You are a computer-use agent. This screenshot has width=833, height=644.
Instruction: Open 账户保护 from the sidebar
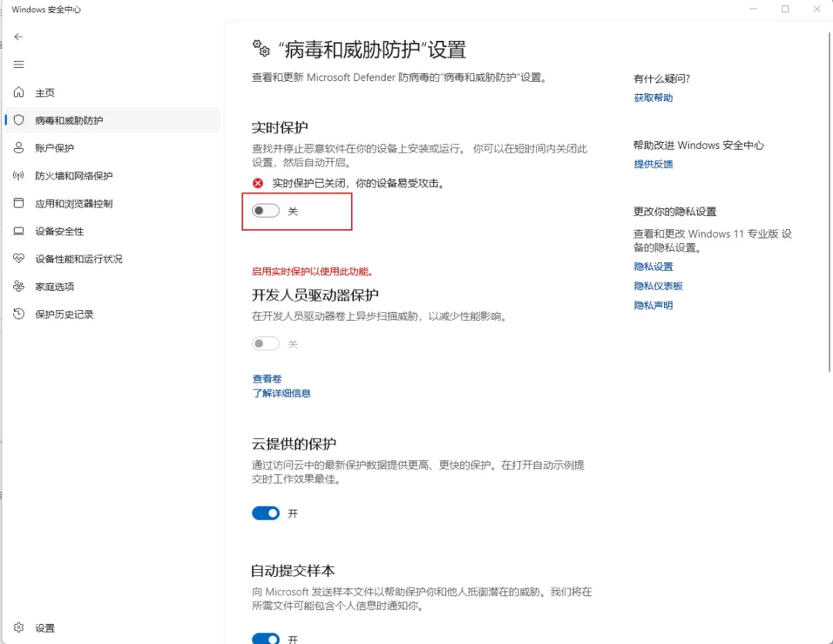[113, 148]
